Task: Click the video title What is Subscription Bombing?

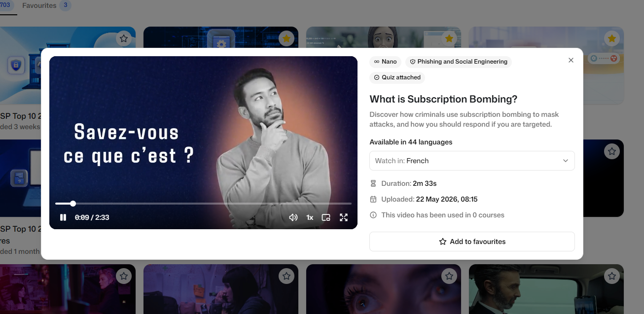Action: 443,99
